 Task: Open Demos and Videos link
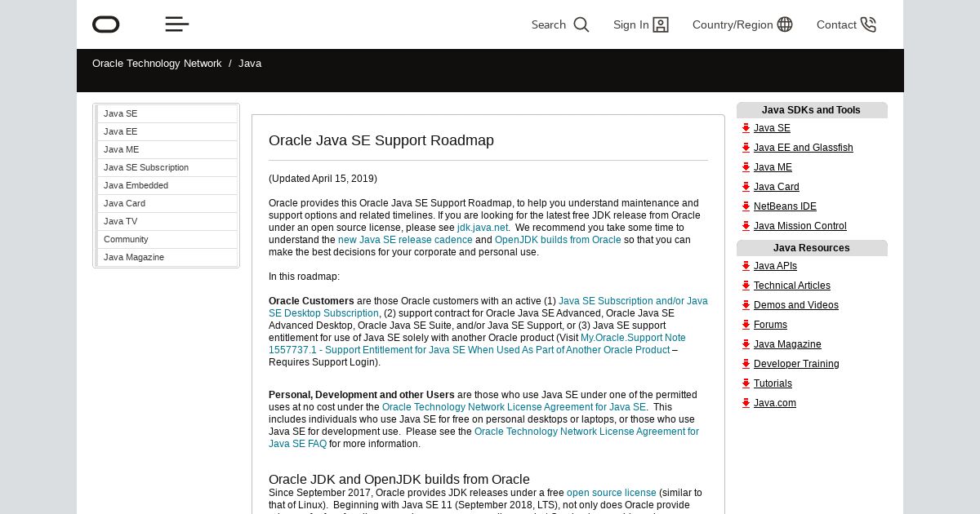tap(796, 305)
